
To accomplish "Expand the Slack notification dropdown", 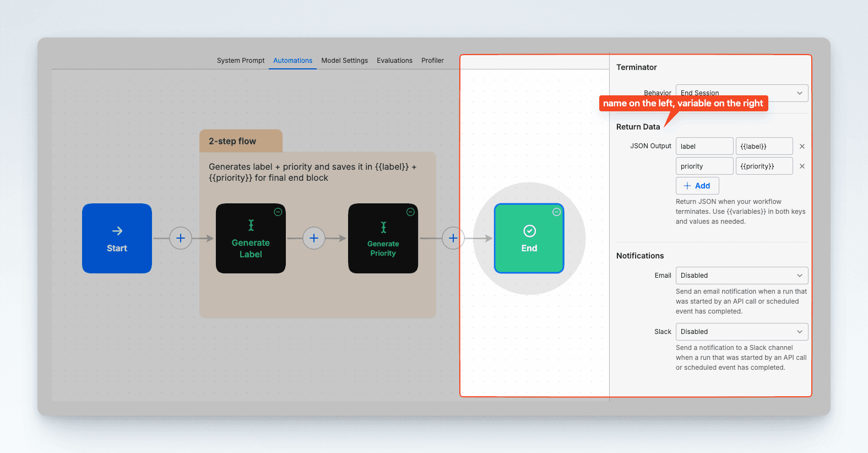I will click(741, 332).
